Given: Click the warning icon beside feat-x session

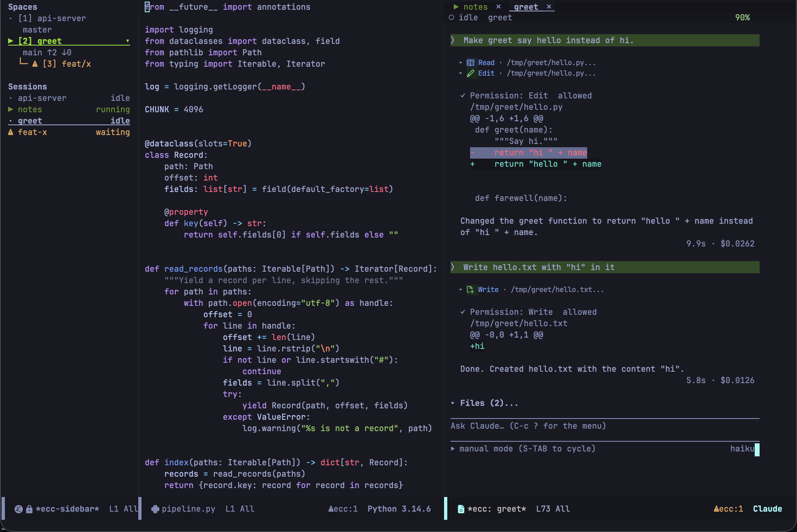Looking at the screenshot, I should pos(11,132).
